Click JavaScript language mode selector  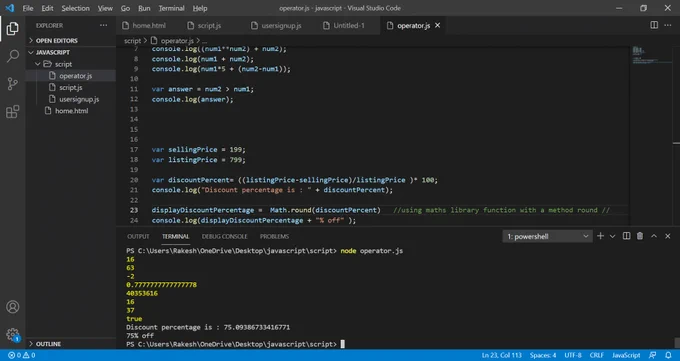[626, 355]
